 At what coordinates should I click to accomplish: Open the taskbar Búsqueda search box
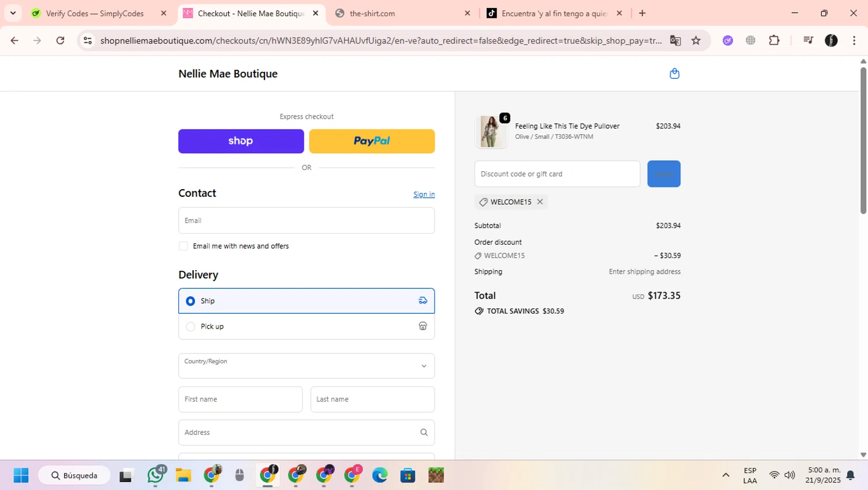pos(74,476)
